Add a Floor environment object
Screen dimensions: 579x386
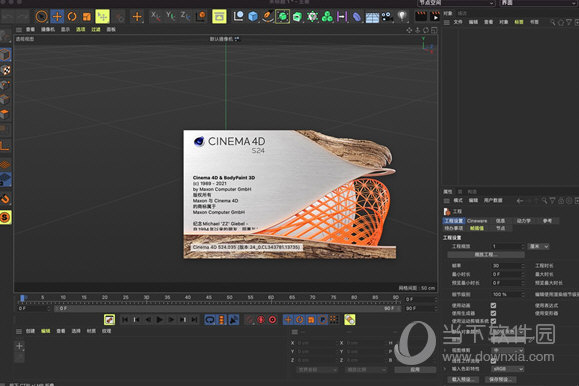pyautogui.click(x=372, y=17)
